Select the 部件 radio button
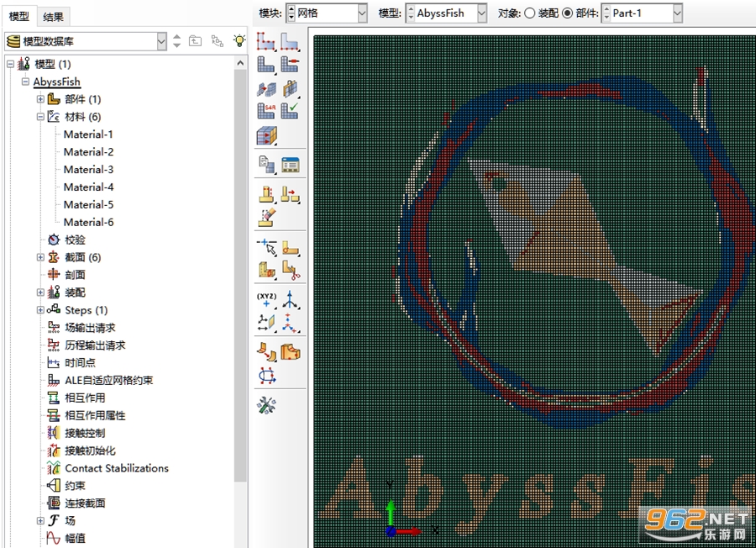 coord(568,13)
